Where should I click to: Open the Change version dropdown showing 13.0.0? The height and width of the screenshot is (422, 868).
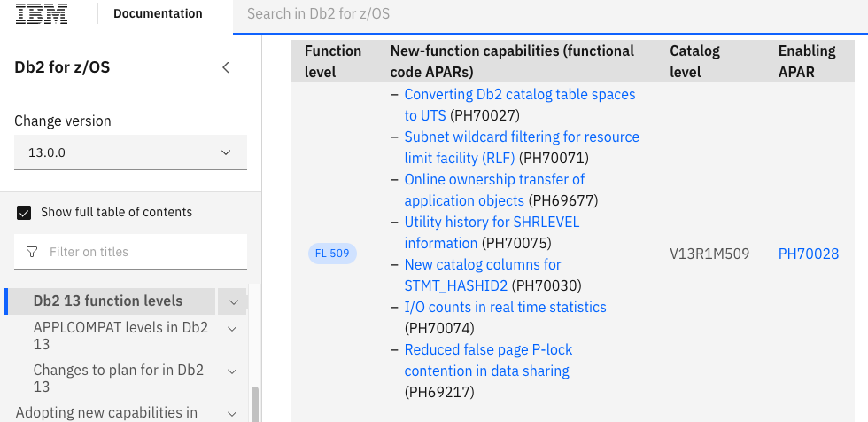pos(131,152)
